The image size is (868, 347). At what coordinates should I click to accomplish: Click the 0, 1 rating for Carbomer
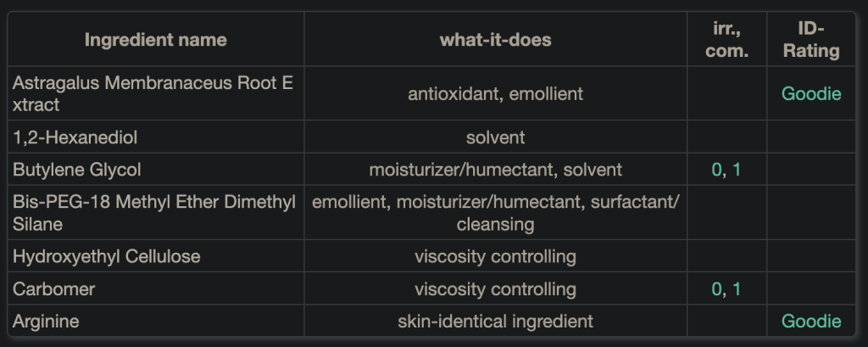[726, 289]
